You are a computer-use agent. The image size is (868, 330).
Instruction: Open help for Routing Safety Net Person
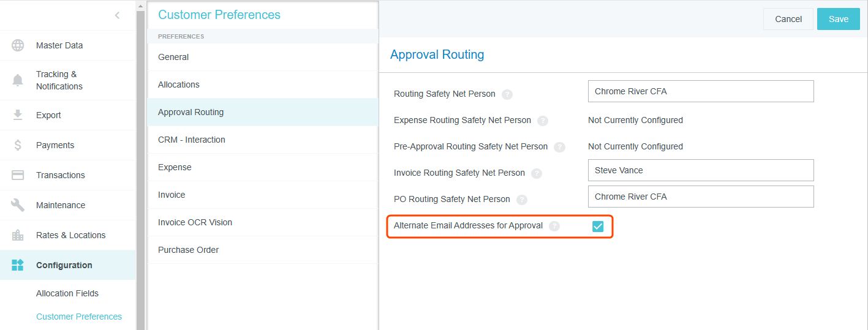click(507, 94)
